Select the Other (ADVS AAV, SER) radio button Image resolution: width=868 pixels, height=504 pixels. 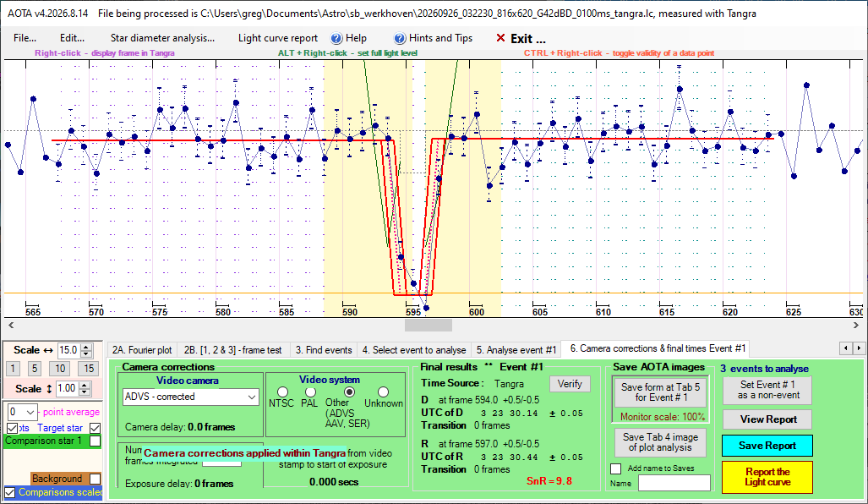pyautogui.click(x=349, y=392)
